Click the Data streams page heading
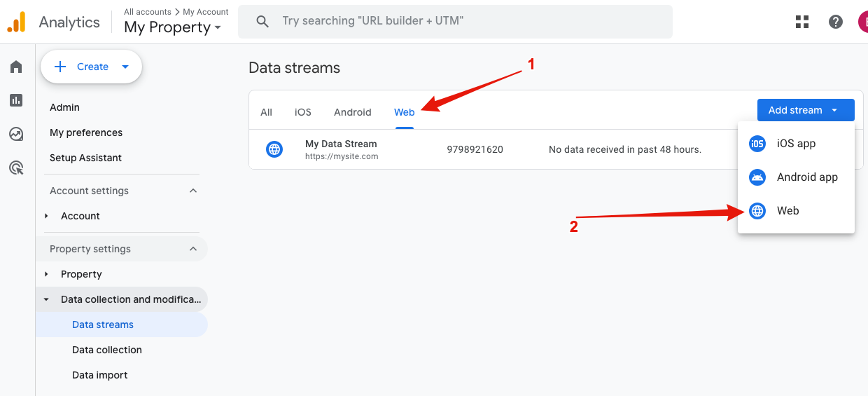This screenshot has height=396, width=868. (294, 68)
